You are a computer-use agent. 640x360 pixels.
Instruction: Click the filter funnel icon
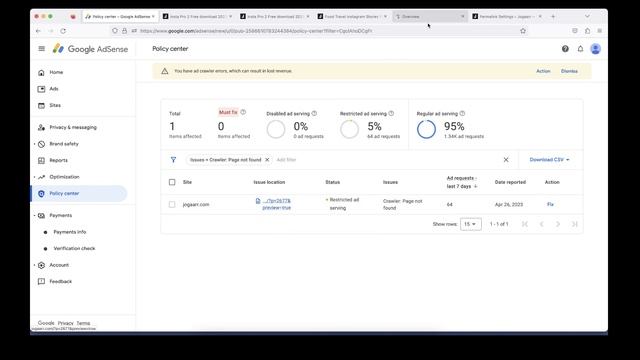tap(173, 160)
